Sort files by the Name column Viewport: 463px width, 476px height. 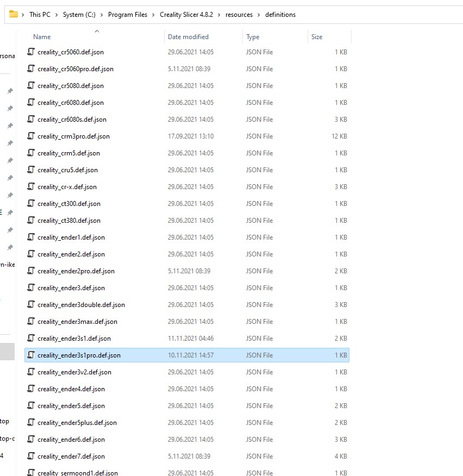click(42, 37)
